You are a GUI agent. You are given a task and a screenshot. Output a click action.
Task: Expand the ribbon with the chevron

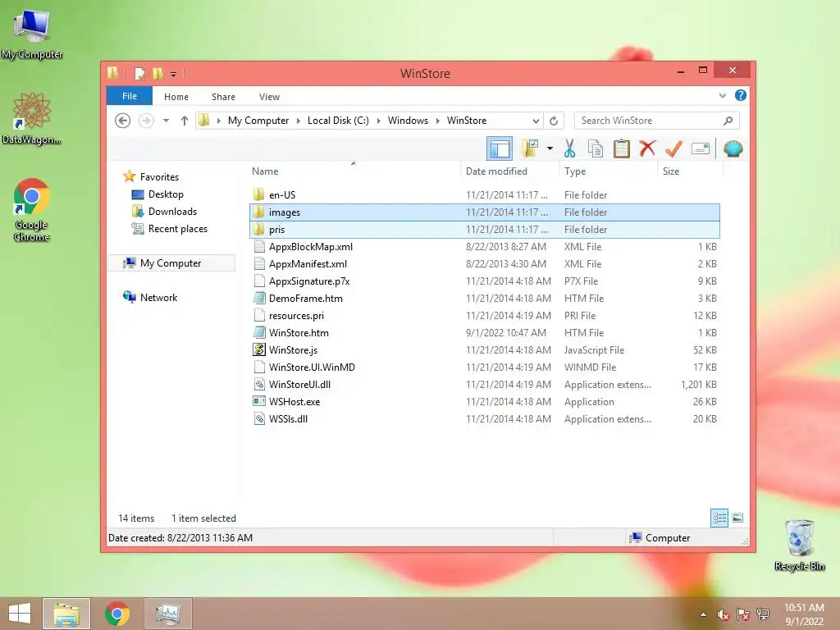click(x=722, y=96)
